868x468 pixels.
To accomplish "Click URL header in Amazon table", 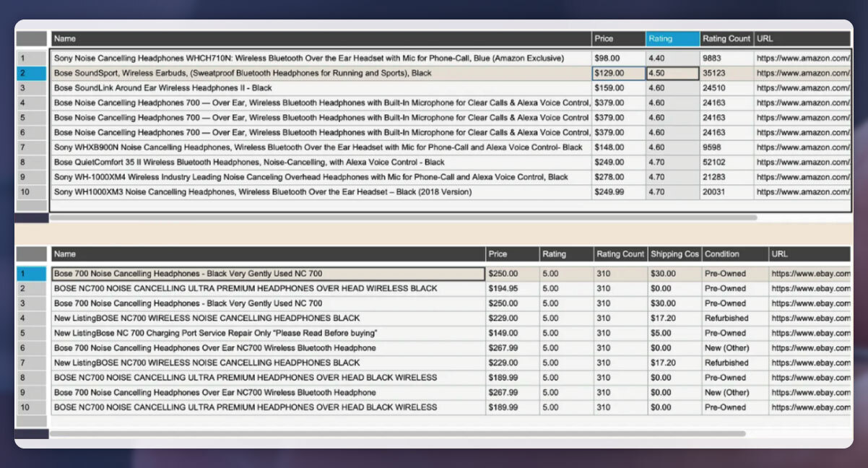I will click(x=803, y=39).
